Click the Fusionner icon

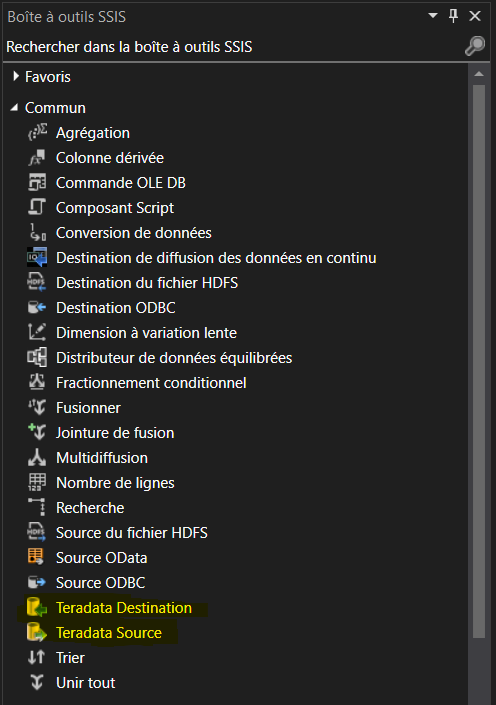point(37,408)
